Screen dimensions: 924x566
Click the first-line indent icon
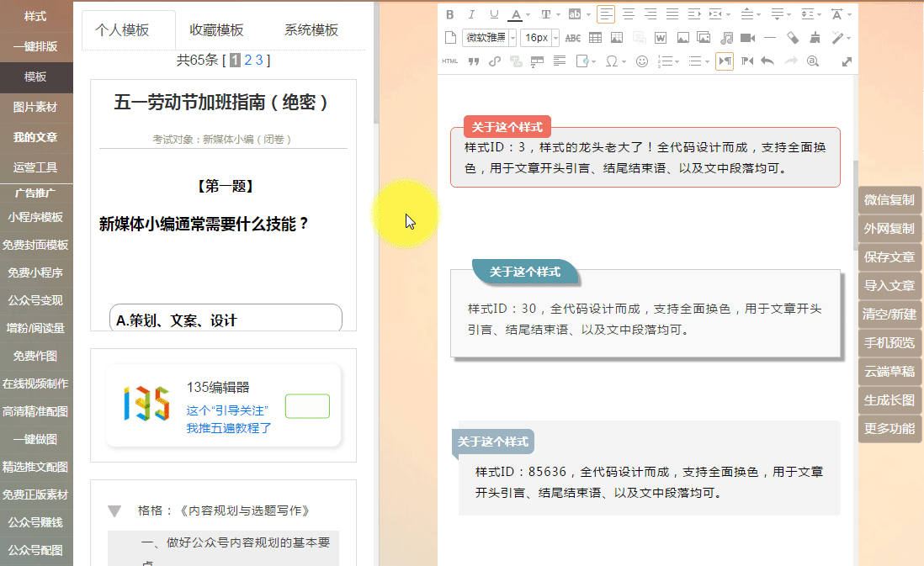[x=694, y=15]
